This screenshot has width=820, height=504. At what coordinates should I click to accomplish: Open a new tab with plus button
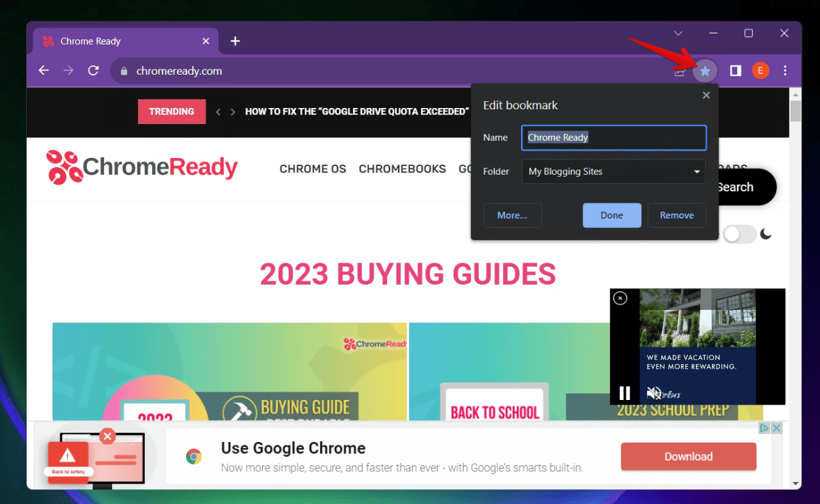coord(235,41)
